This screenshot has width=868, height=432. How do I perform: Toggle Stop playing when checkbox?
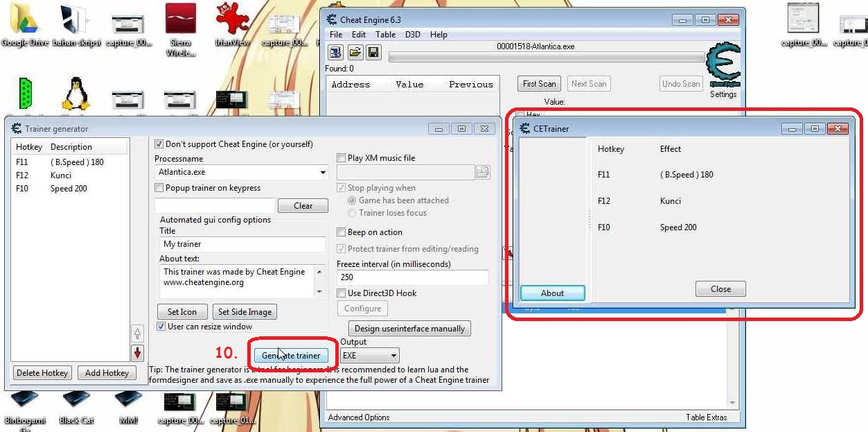click(341, 188)
